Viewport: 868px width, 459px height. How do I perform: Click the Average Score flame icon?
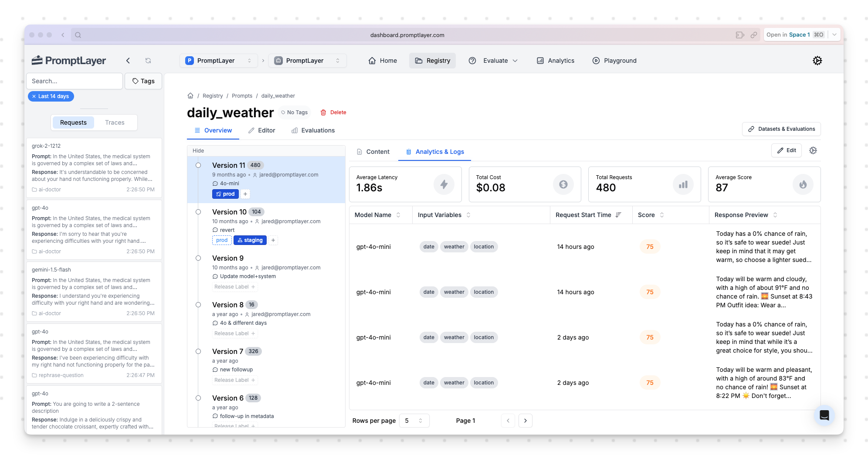pyautogui.click(x=803, y=184)
